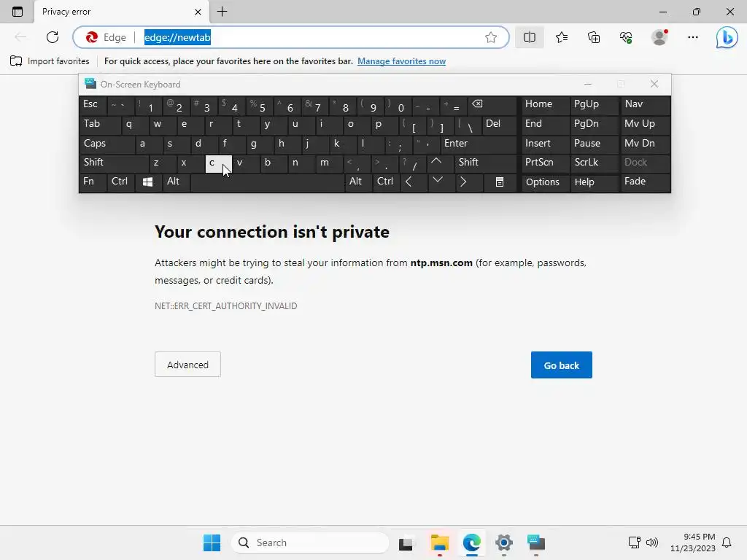Open the profile avatar icon
This screenshot has height=560, width=747.
coord(659,37)
